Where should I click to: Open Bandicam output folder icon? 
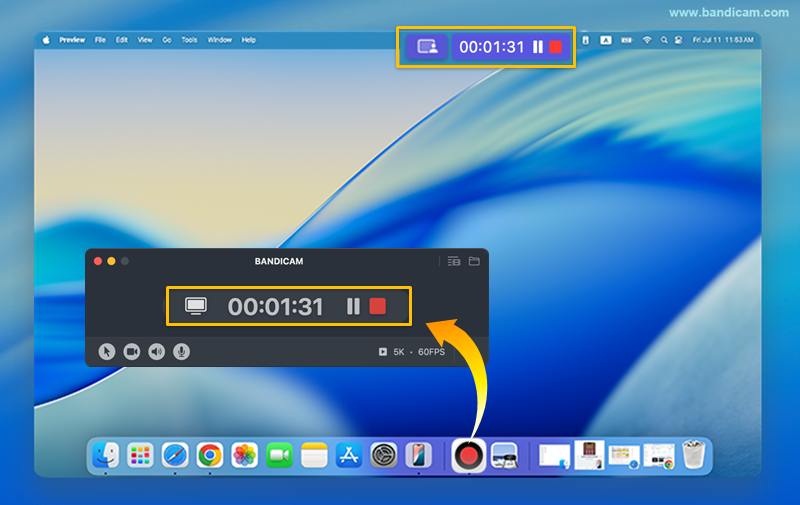click(474, 261)
